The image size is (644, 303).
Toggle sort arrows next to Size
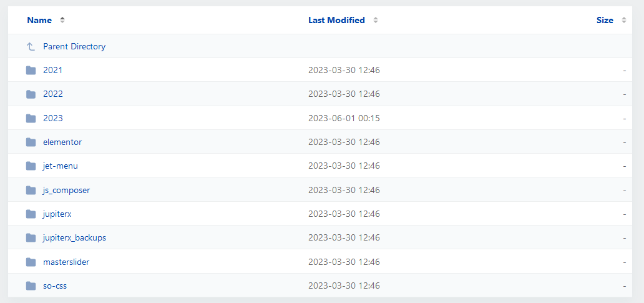pos(624,20)
